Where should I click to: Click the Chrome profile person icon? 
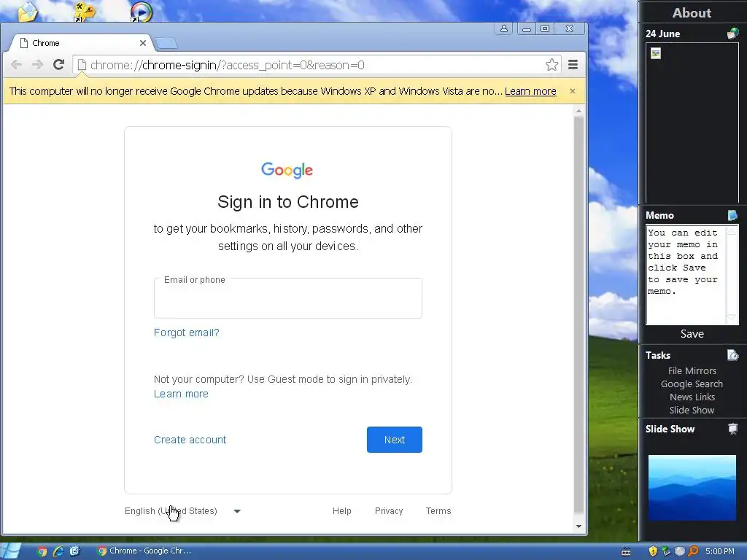pos(503,28)
